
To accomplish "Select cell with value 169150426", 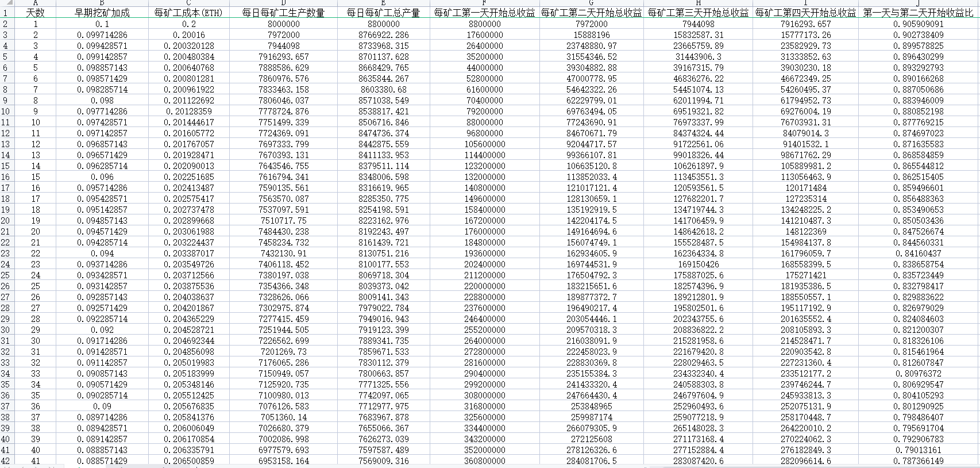I will [x=699, y=264].
